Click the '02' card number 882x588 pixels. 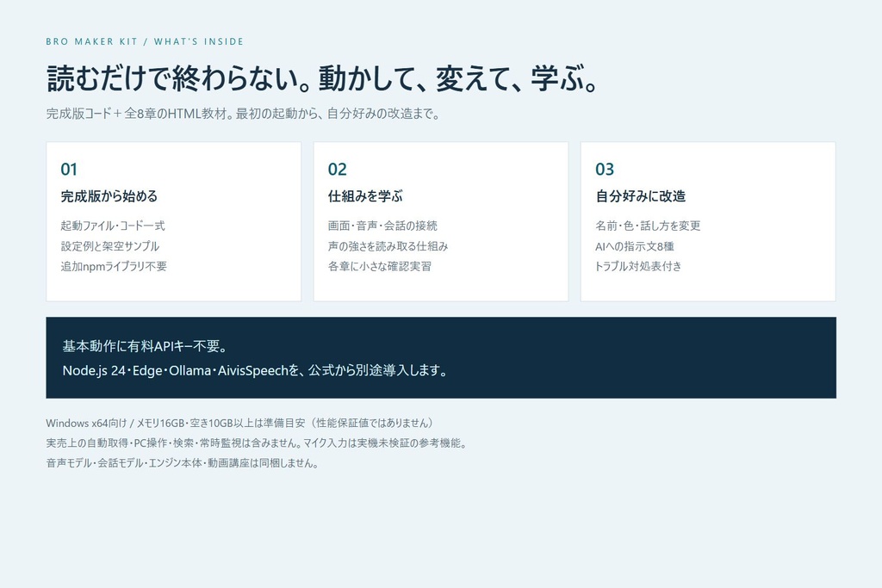coord(337,170)
